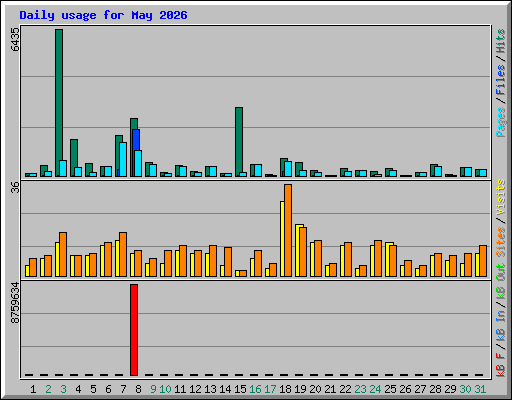The width and height of the screenshot is (512, 400).
Task: Click the 'Files' legend label
Action: (x=501, y=80)
